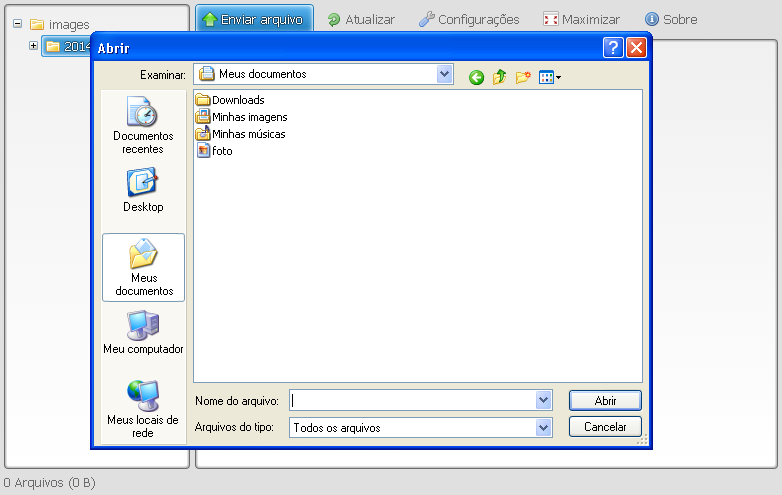Go to Desktop in places bar
782x495 pixels.
pyautogui.click(x=143, y=190)
